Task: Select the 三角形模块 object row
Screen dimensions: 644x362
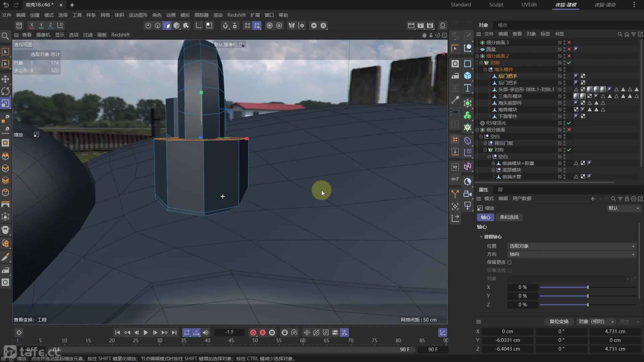Action: (510, 96)
